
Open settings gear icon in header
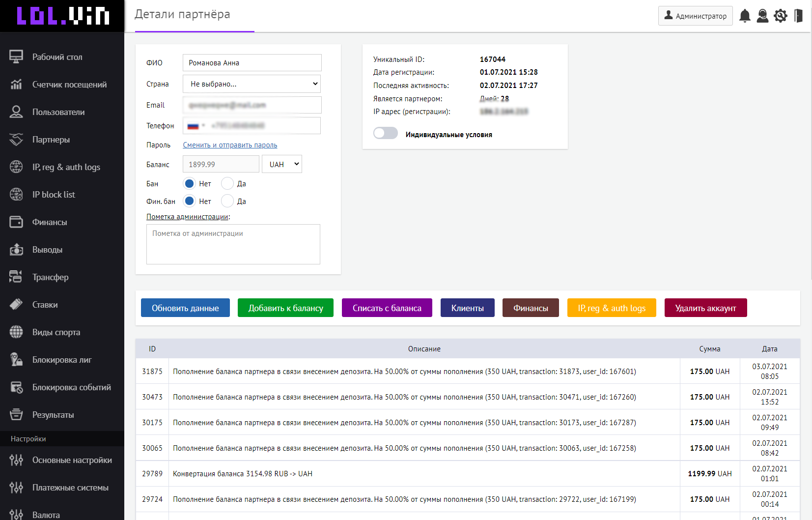[780, 16]
